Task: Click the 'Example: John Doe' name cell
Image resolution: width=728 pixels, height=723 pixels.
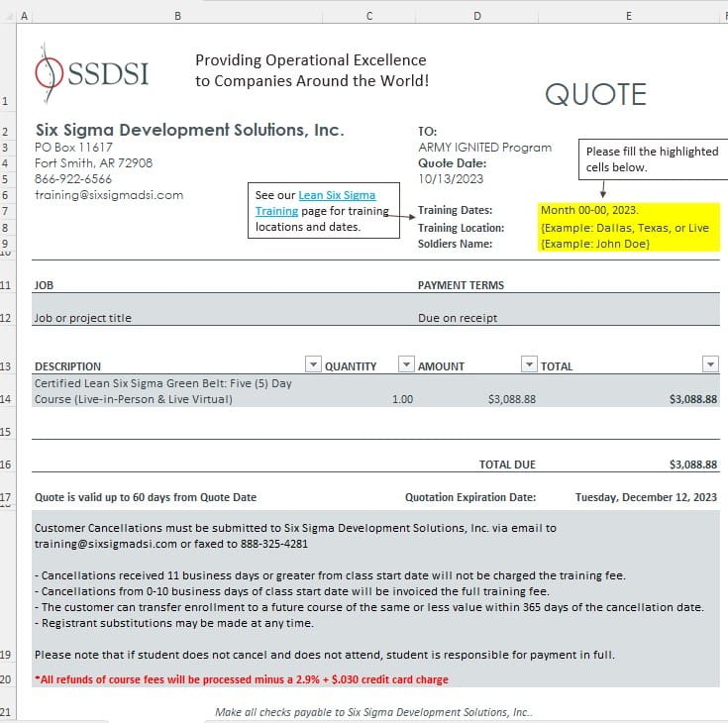Action: coord(629,244)
